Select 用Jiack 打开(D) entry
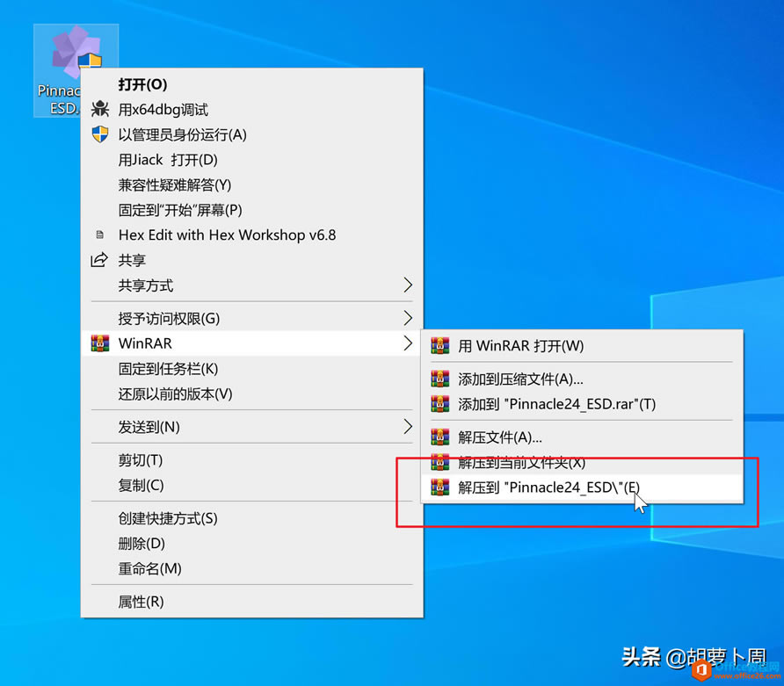The width and height of the screenshot is (784, 686). pos(252,159)
